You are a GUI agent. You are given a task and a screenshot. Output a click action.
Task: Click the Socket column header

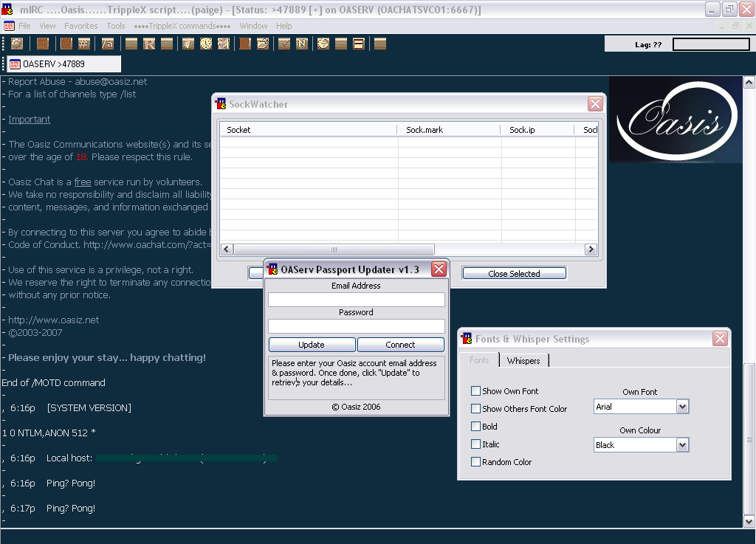point(309,130)
